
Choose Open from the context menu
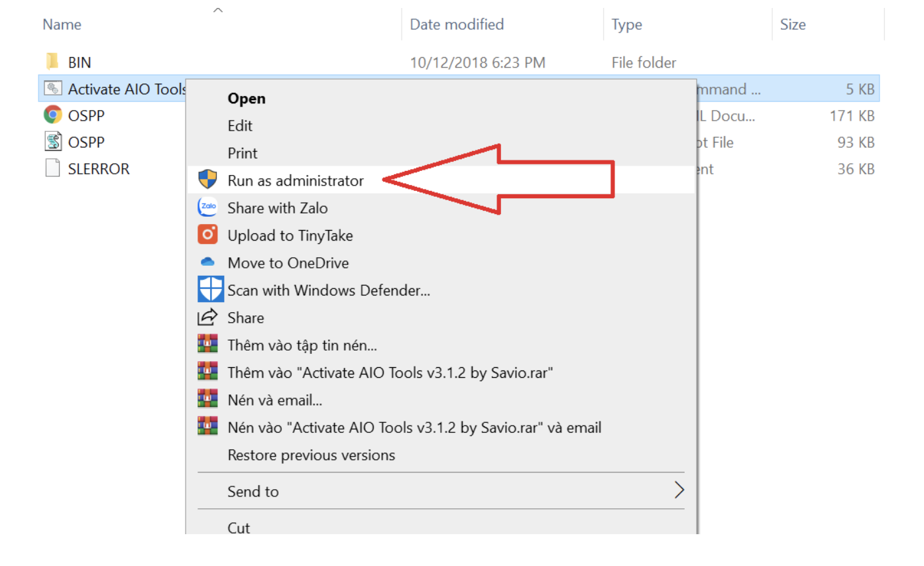pyautogui.click(x=246, y=98)
